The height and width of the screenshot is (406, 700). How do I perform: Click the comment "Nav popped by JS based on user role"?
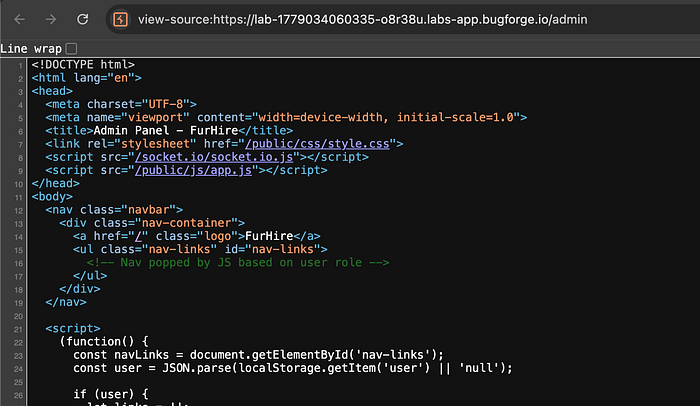click(x=238, y=263)
